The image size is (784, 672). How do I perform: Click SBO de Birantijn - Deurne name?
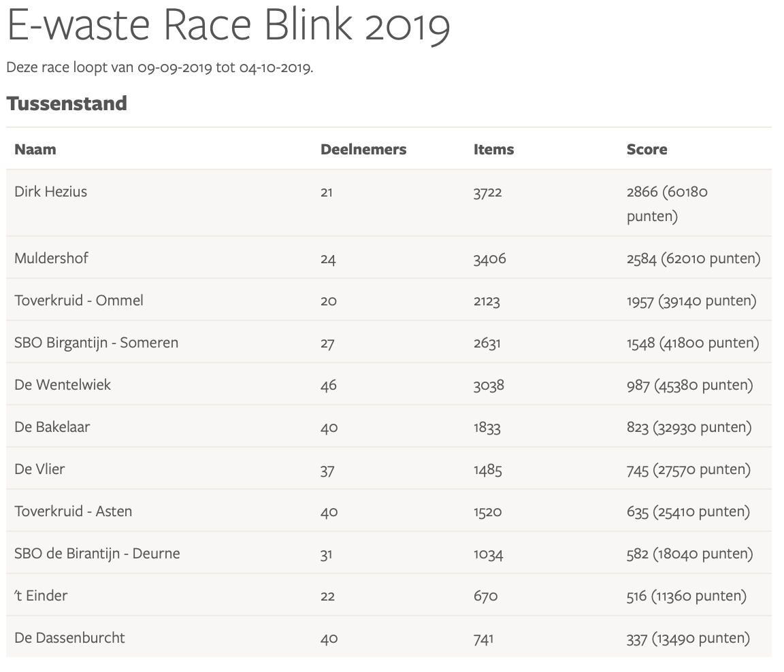pos(97,554)
